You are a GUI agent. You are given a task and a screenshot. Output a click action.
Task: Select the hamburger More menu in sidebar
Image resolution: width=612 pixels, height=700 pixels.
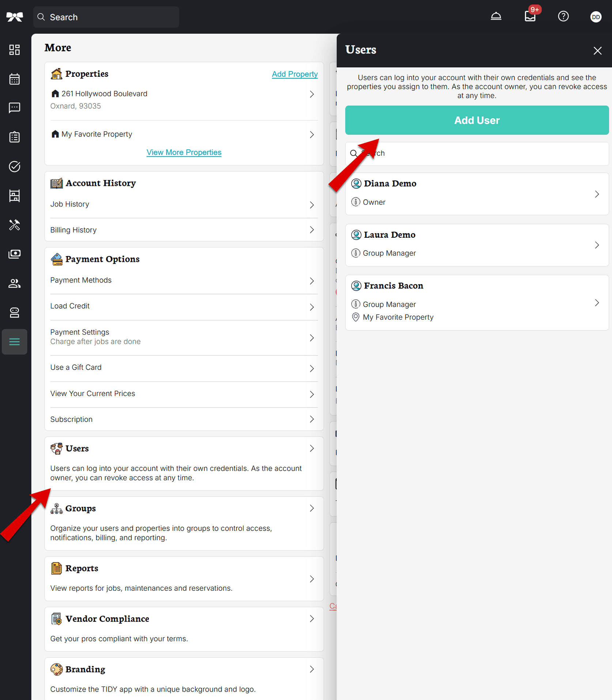pos(14,342)
